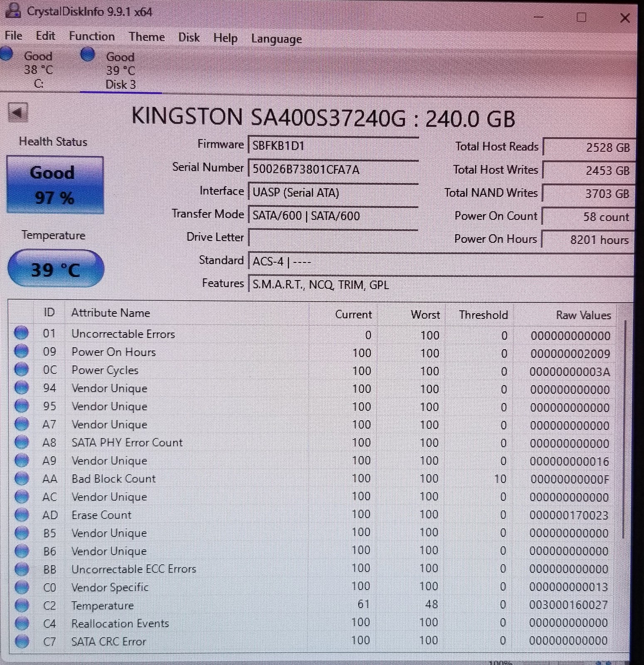
Task: Click the empty Drive Letter field
Action: [x=333, y=238]
